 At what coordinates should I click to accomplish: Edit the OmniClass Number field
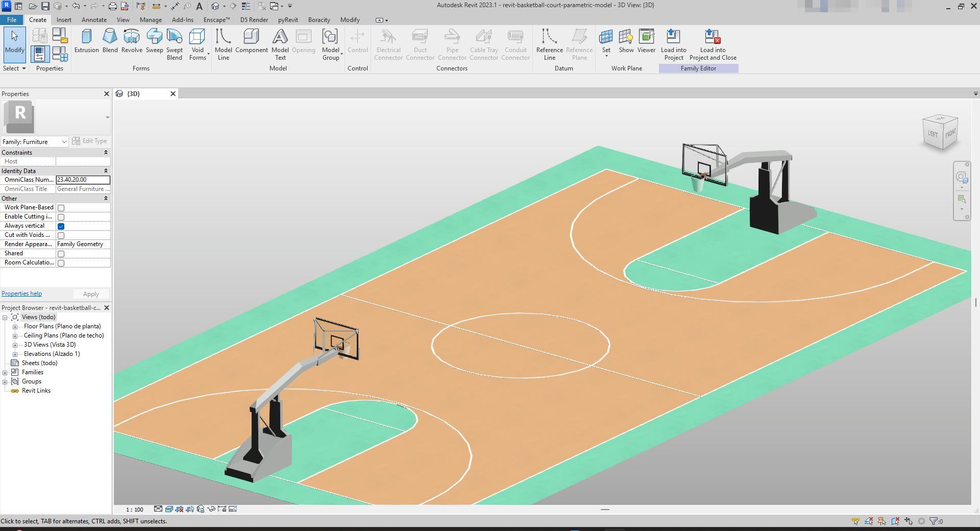83,180
